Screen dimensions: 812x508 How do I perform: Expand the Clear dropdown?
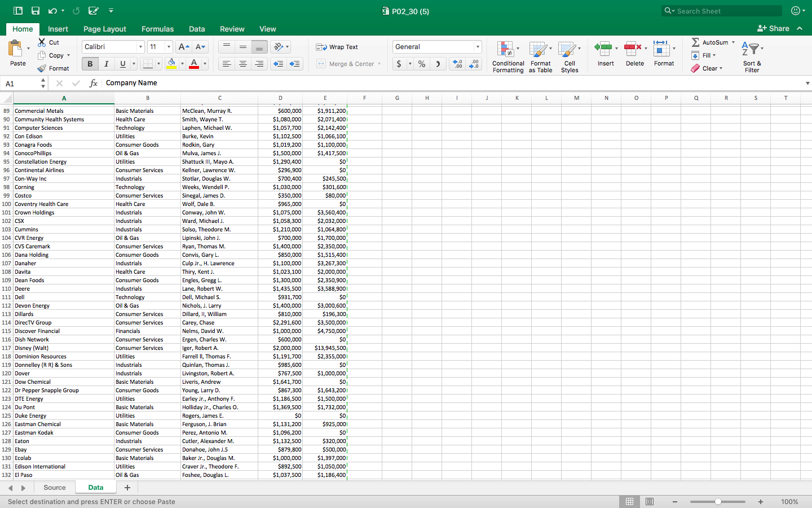pyautogui.click(x=721, y=68)
